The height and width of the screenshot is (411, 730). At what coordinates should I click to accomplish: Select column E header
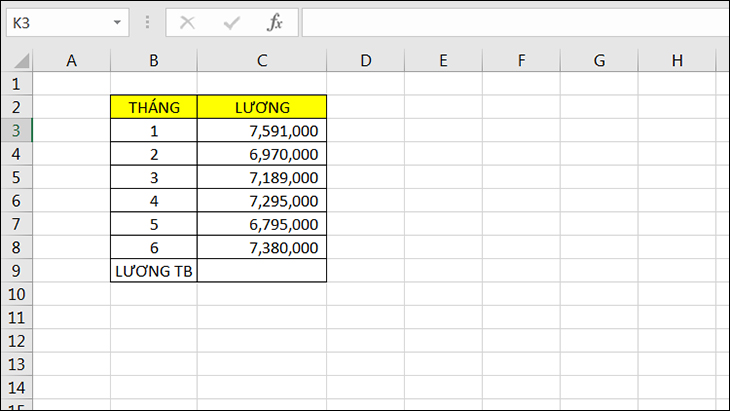click(x=443, y=61)
